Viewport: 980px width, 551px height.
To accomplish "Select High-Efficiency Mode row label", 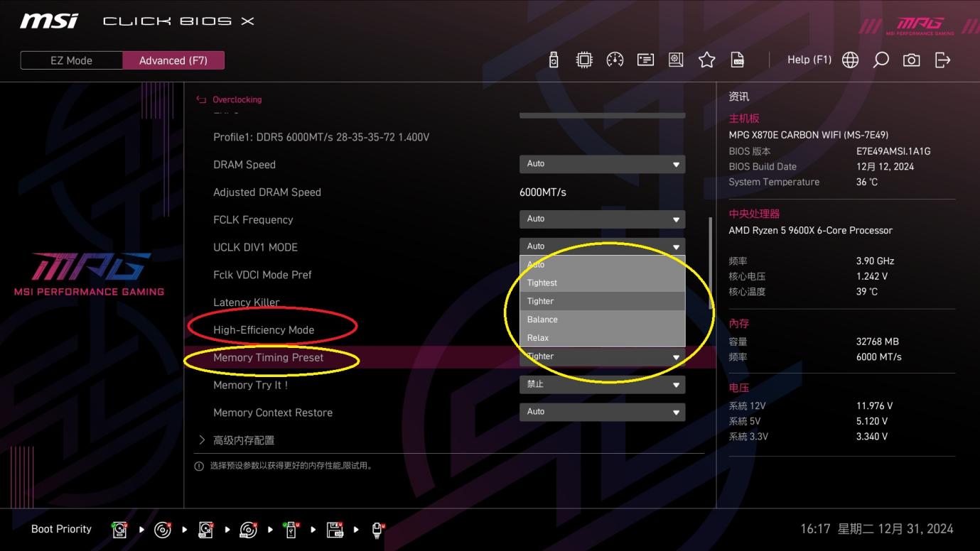I will pyautogui.click(x=264, y=329).
